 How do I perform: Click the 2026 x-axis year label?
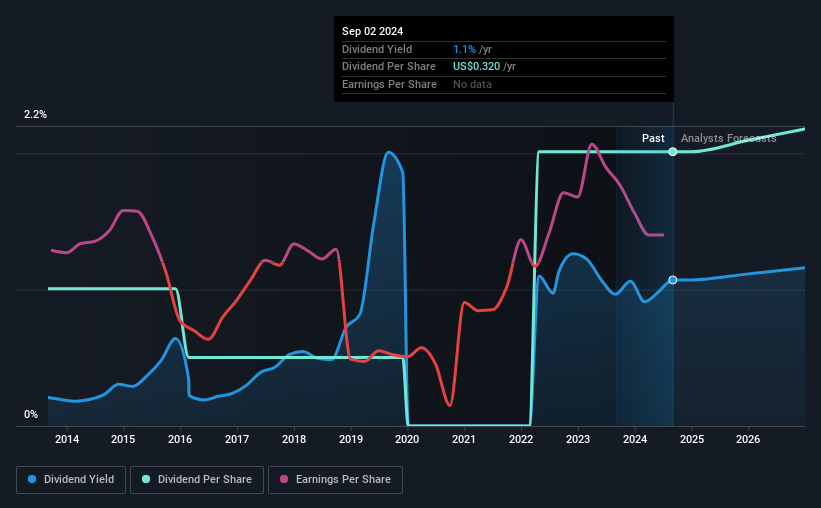click(x=748, y=439)
